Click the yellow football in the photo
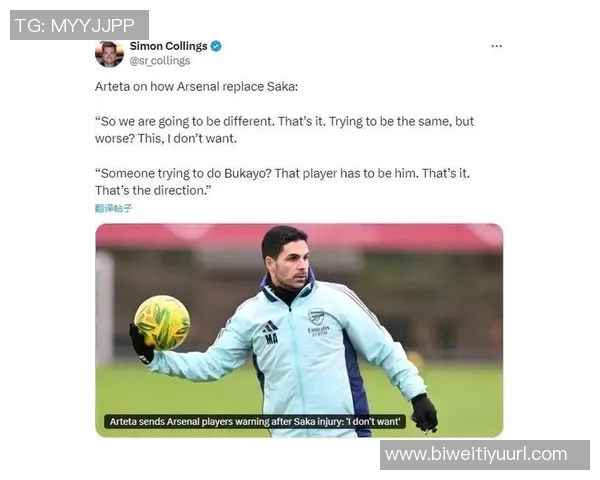Screen dimensions: 600x480 click(x=162, y=322)
